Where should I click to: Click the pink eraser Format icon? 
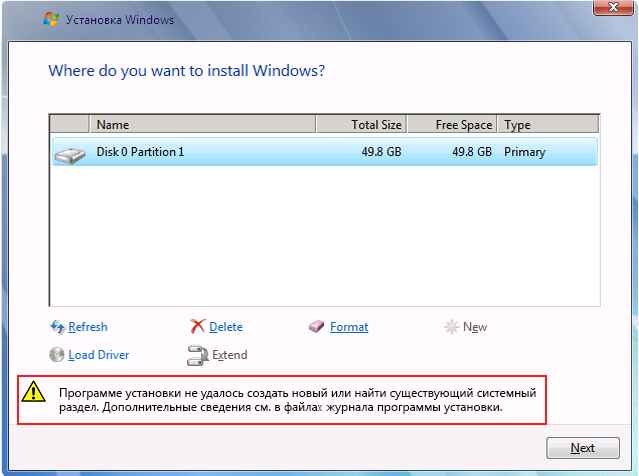point(316,326)
